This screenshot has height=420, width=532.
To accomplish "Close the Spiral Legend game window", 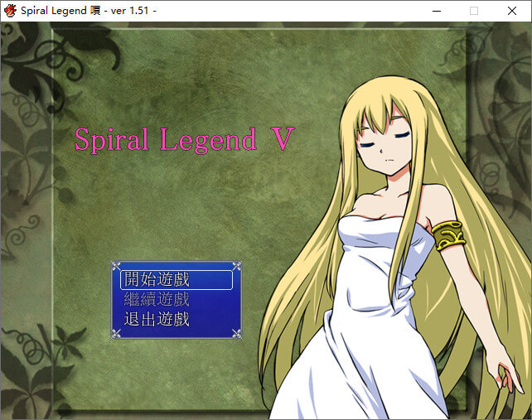I will coord(512,11).
